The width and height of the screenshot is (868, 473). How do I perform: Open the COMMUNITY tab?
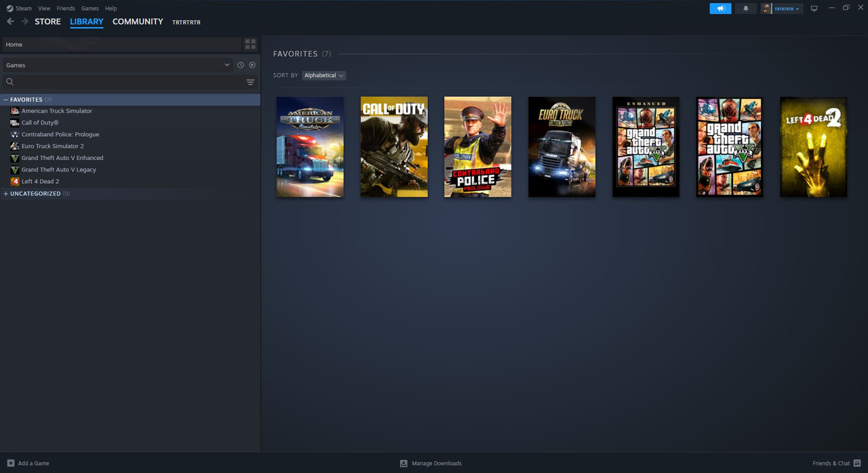tap(138, 22)
